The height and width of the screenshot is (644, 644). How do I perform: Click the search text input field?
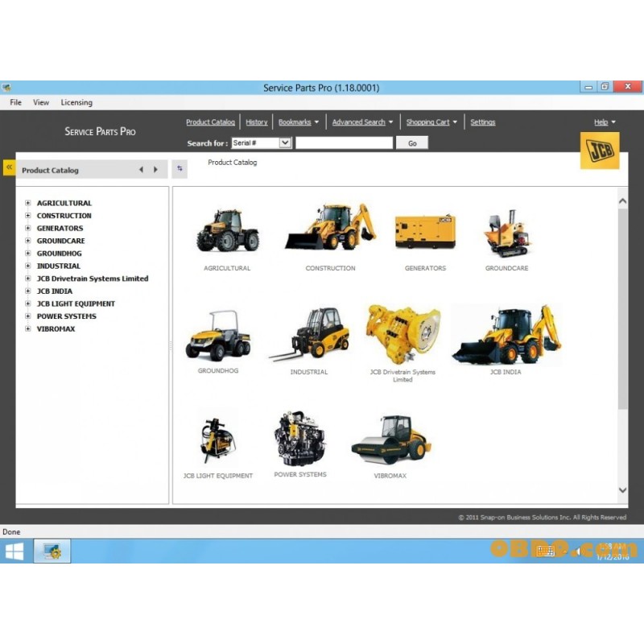pyautogui.click(x=345, y=143)
